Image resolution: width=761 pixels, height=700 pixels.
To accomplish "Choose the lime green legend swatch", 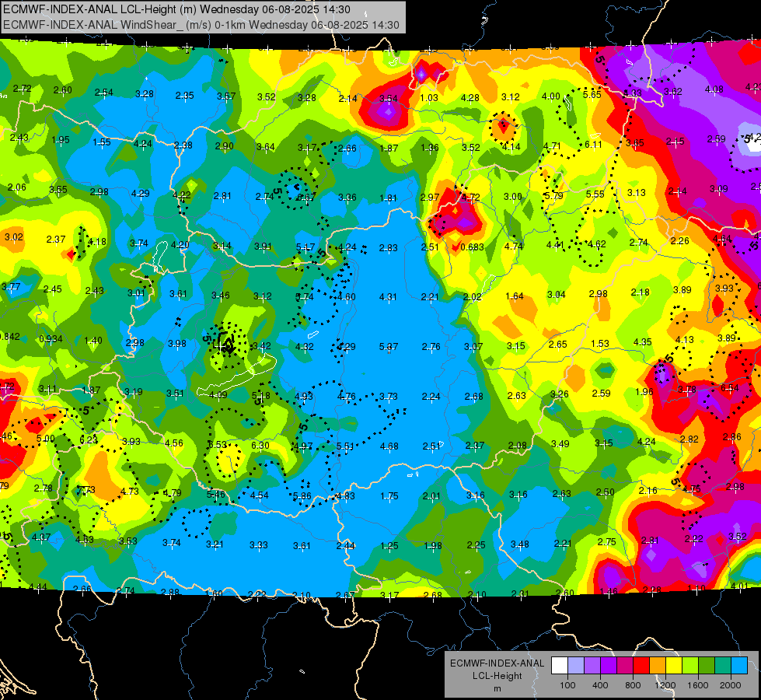I will click(x=689, y=666).
